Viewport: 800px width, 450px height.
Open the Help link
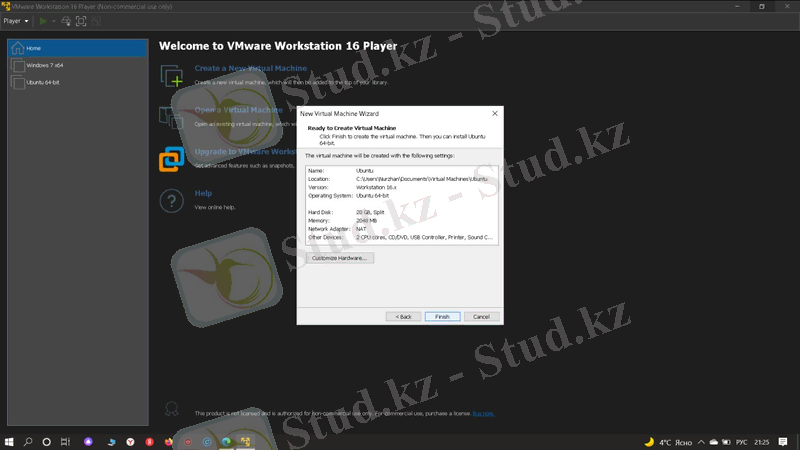tap(203, 193)
